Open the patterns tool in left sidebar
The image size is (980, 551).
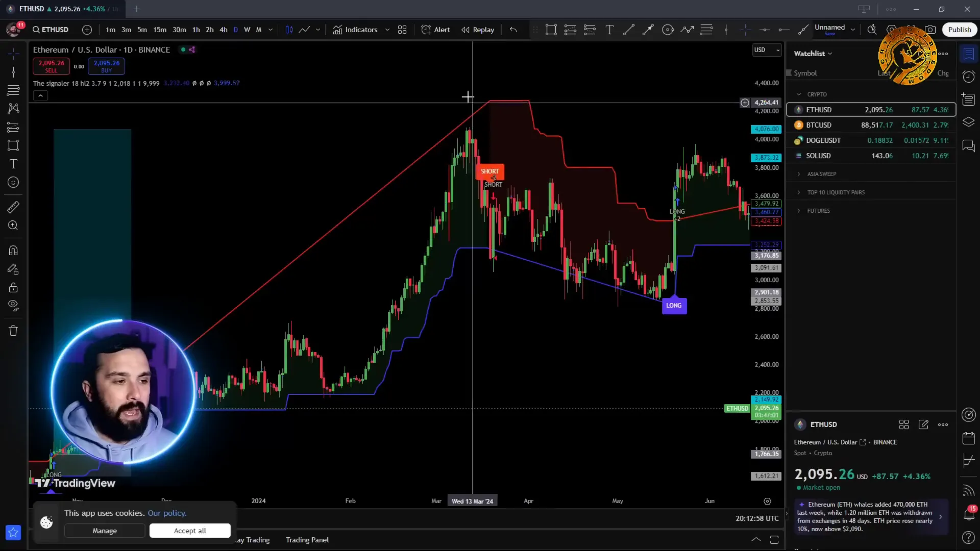pyautogui.click(x=13, y=109)
